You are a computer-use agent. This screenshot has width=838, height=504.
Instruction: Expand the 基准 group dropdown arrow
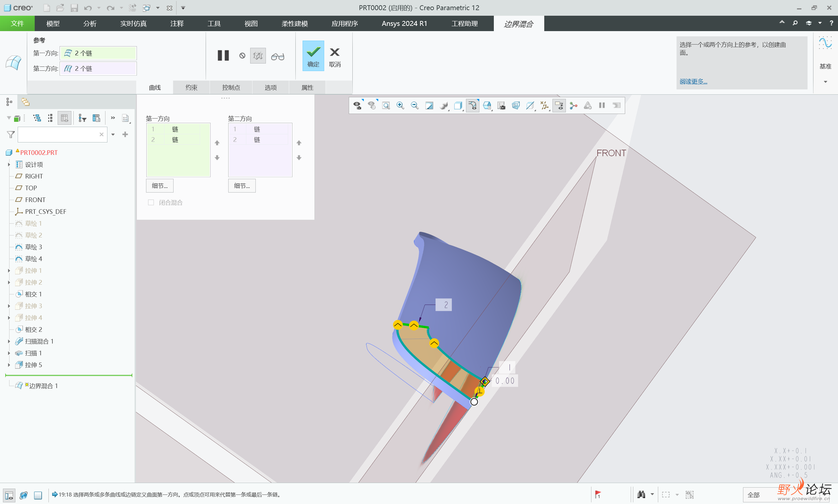(826, 82)
